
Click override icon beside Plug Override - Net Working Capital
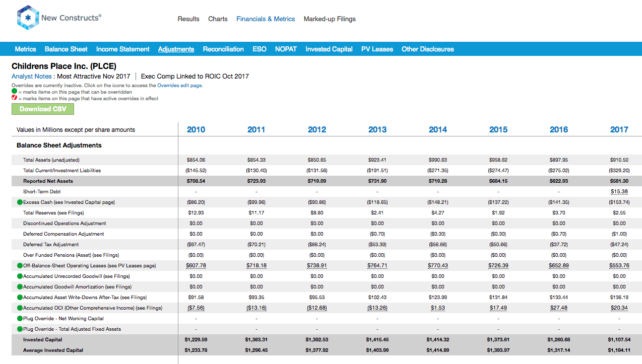click(20, 319)
